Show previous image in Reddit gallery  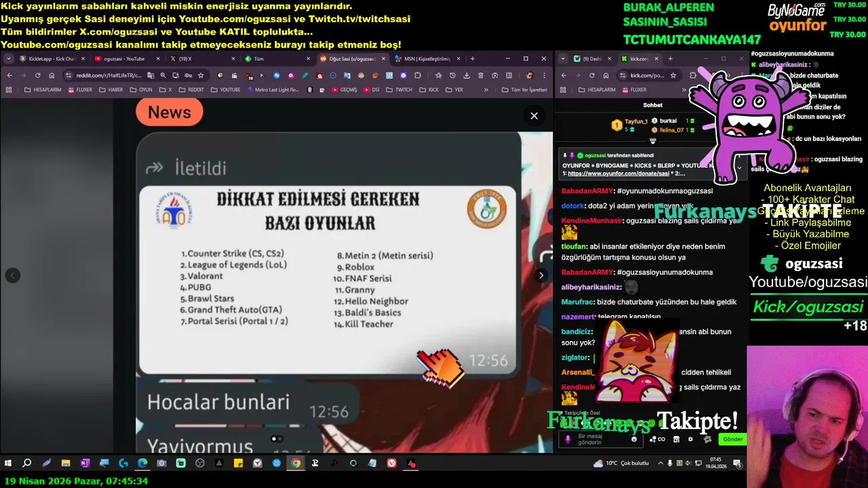point(12,275)
